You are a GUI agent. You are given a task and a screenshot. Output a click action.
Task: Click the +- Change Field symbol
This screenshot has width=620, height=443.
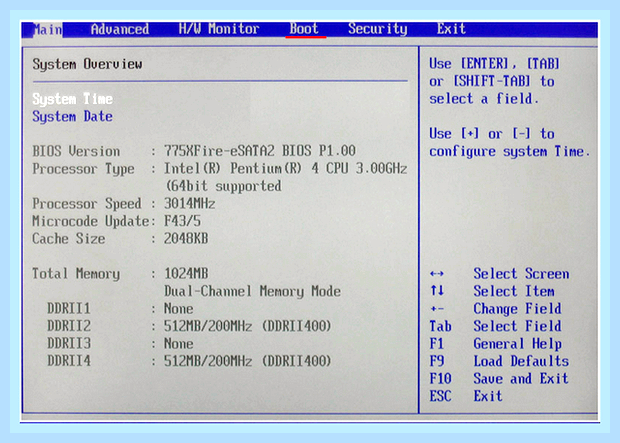tap(437, 309)
